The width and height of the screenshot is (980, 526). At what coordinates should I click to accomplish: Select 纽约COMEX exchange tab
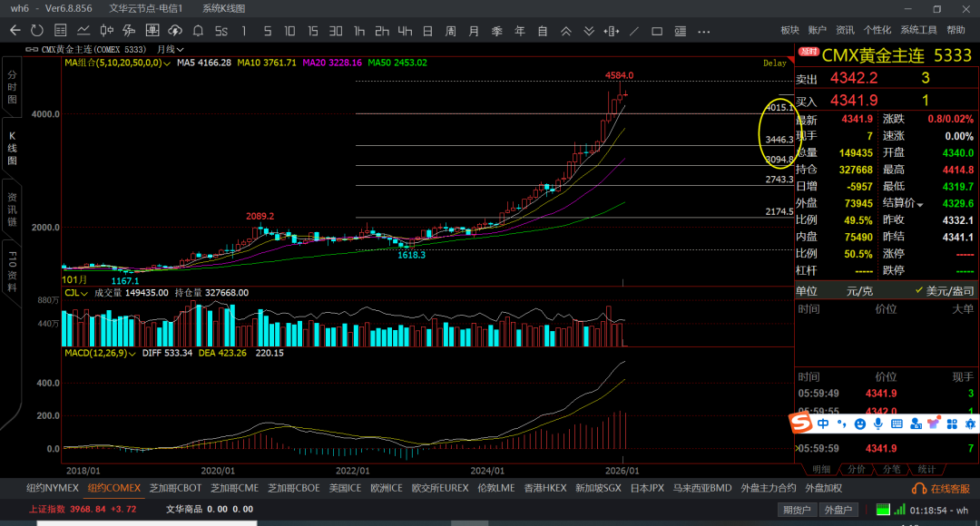point(113,488)
